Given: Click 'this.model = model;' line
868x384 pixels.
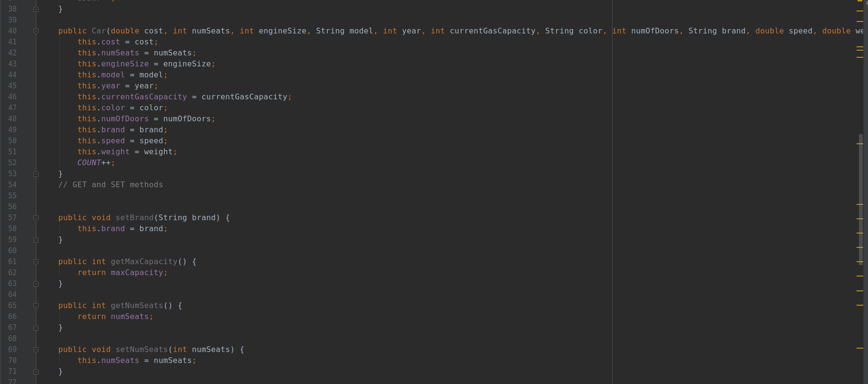Looking at the screenshot, I should (x=122, y=75).
